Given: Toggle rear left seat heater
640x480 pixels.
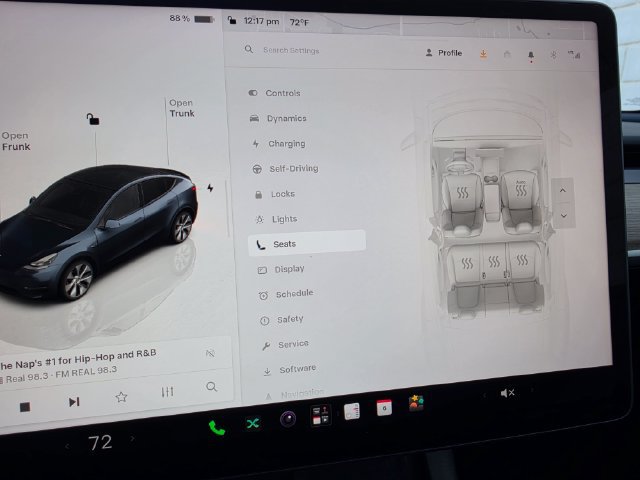Looking at the screenshot, I should 467,263.
